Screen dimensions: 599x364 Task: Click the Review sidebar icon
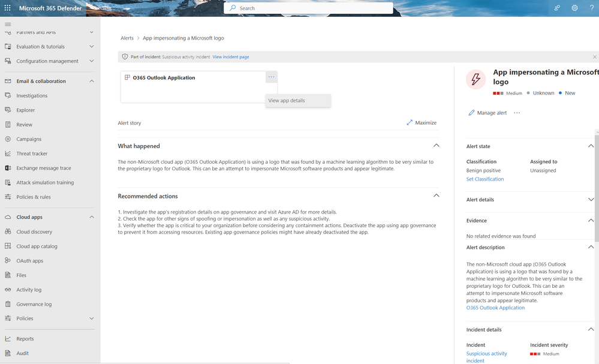pos(8,125)
